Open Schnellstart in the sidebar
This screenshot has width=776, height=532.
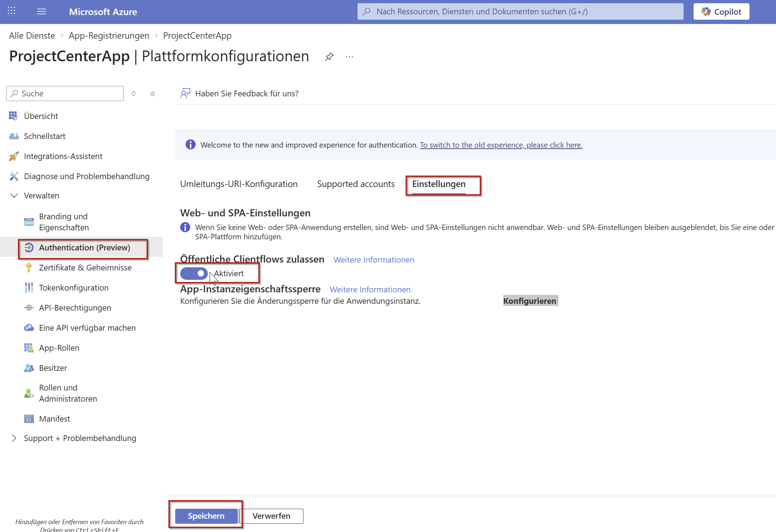point(45,136)
